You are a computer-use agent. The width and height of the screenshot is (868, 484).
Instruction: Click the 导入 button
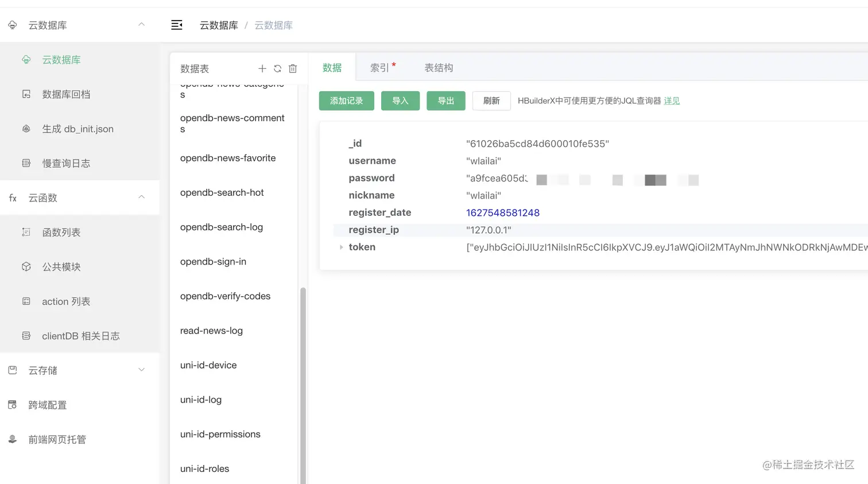(400, 100)
